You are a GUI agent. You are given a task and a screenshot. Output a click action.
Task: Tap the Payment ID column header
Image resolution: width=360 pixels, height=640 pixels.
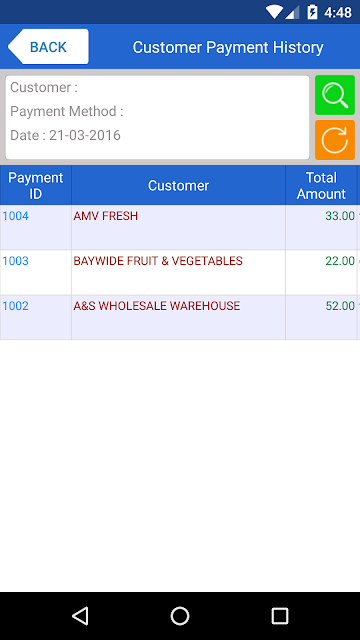pyautogui.click(x=36, y=185)
